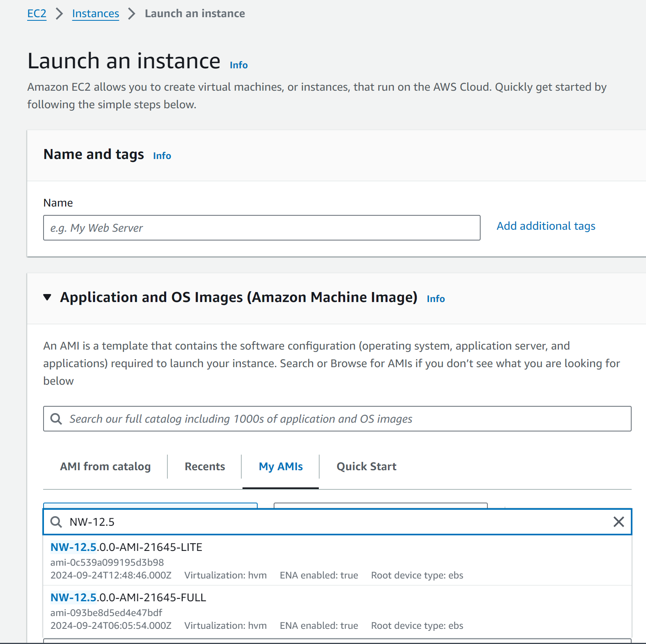
Task: Select the My AMIs tab
Action: 280,467
